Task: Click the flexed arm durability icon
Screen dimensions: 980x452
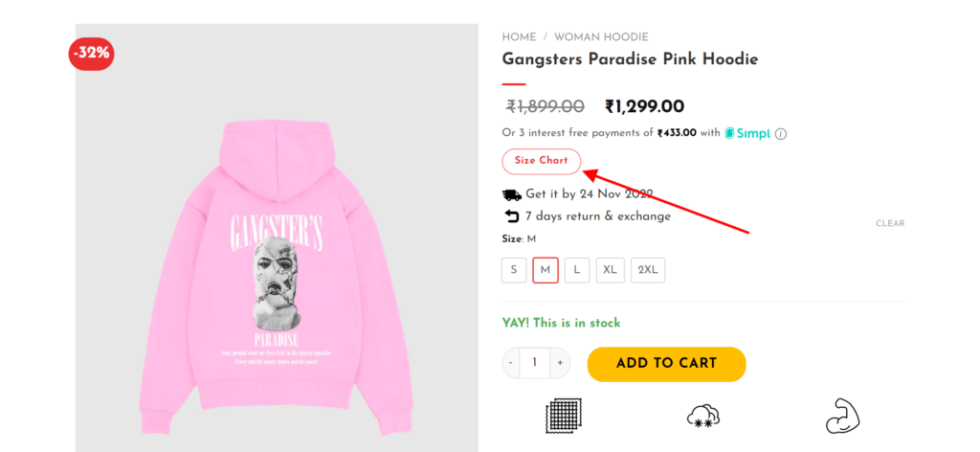Action: click(842, 416)
